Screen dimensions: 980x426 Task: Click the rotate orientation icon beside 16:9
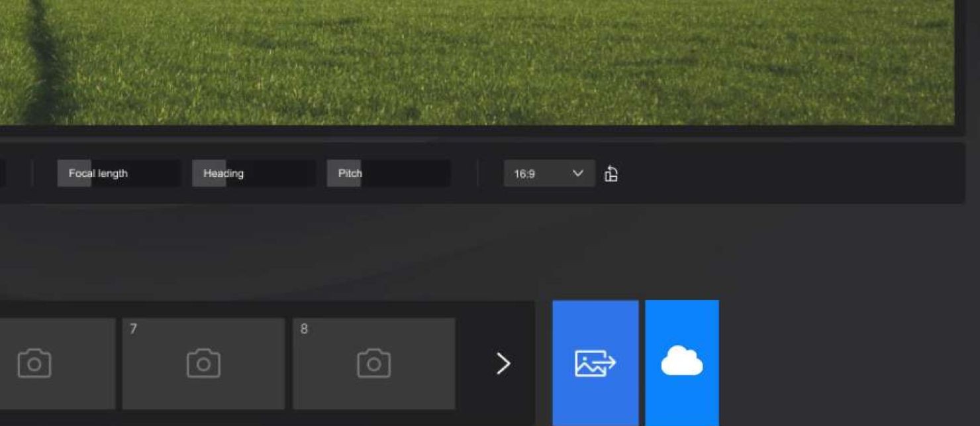(611, 174)
